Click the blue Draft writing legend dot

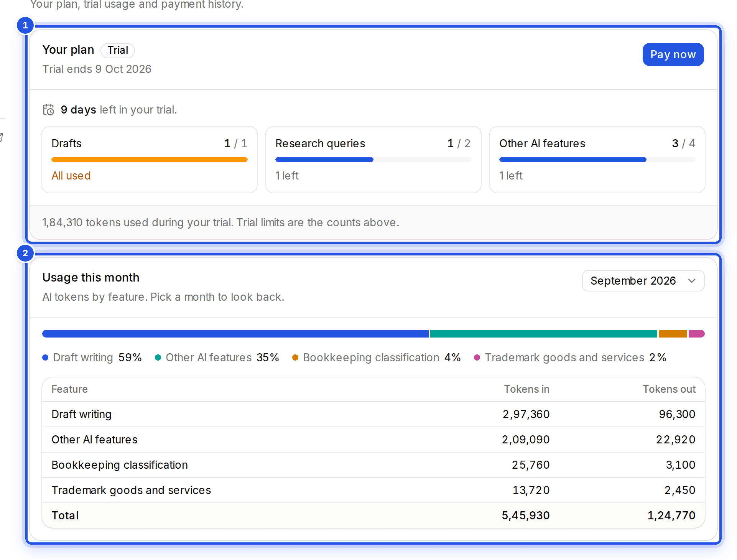pyautogui.click(x=45, y=357)
